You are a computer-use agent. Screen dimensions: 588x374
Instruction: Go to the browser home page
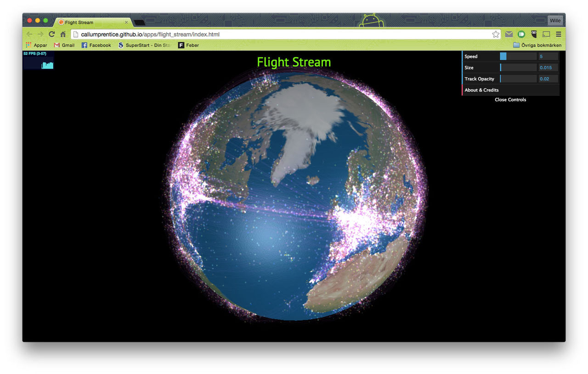coord(63,34)
